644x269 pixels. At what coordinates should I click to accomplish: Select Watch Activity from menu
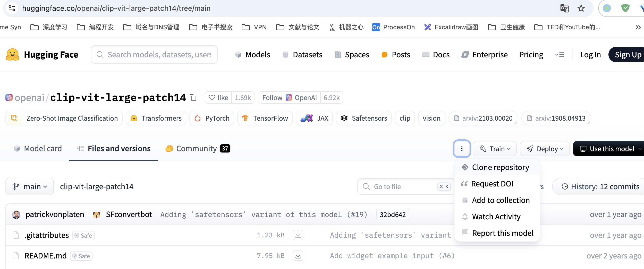point(497,217)
